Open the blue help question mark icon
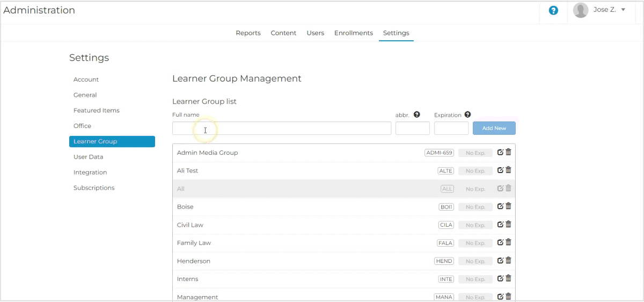Viewport: 644px width, 302px height. [x=553, y=10]
